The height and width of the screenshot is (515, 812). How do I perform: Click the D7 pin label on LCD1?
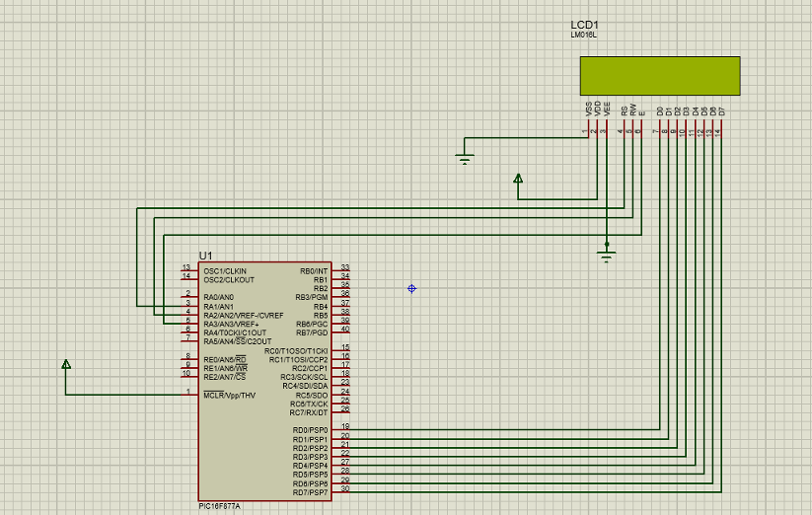(x=722, y=110)
